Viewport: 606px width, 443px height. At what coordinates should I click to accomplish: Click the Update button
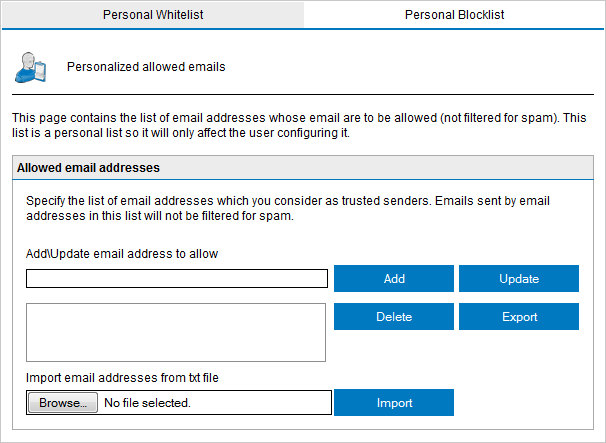click(x=519, y=278)
